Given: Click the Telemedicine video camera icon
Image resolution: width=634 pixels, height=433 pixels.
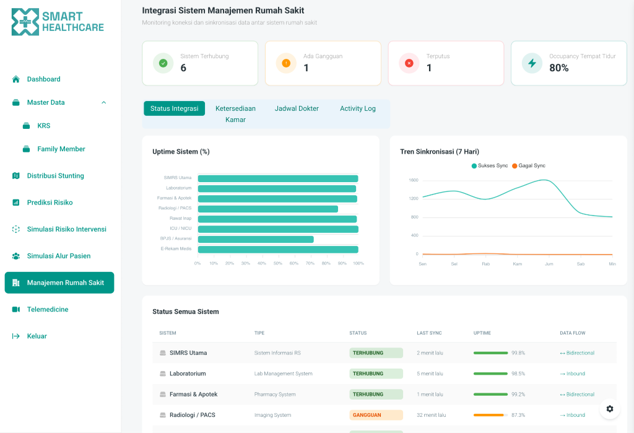Looking at the screenshot, I should click(16, 309).
